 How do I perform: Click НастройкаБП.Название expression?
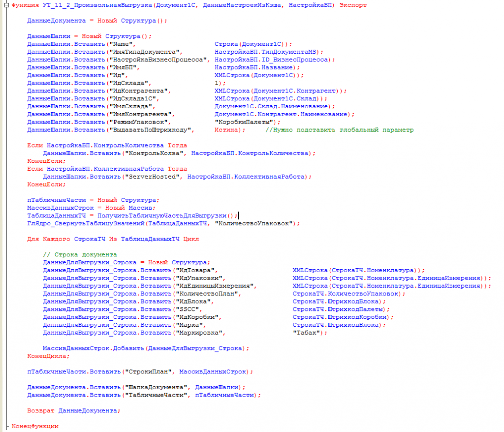coord(253,67)
